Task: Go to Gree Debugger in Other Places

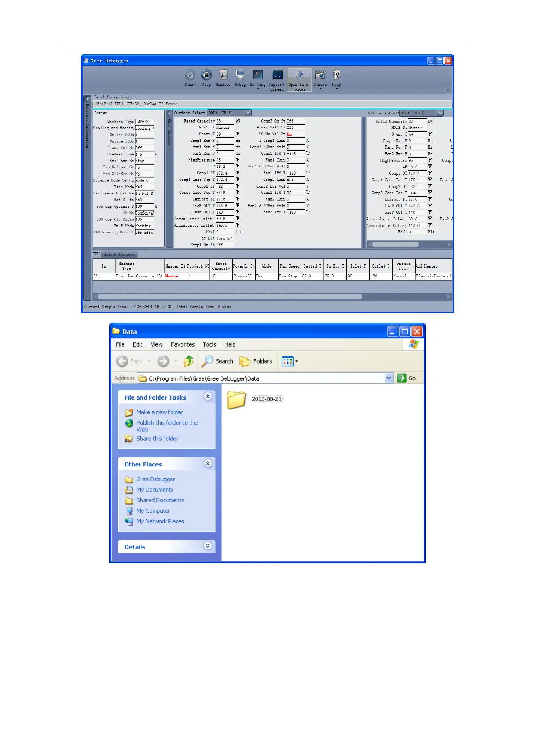Action: click(x=155, y=479)
